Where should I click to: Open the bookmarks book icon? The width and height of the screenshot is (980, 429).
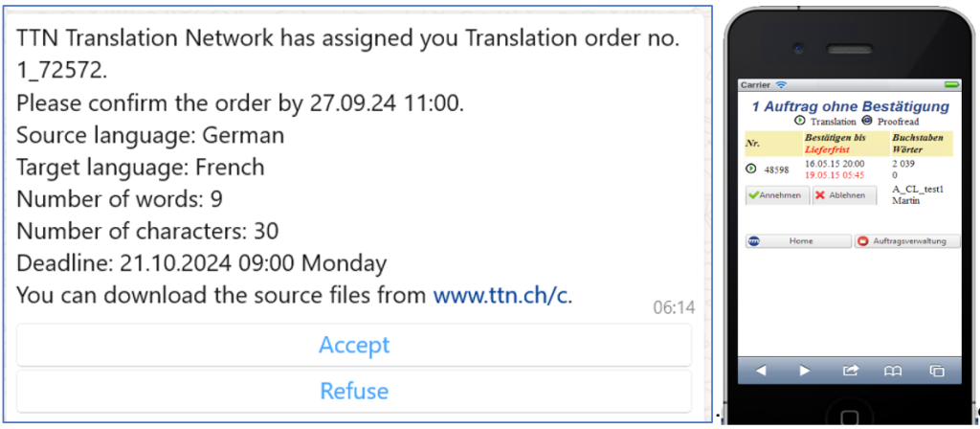coord(893,370)
